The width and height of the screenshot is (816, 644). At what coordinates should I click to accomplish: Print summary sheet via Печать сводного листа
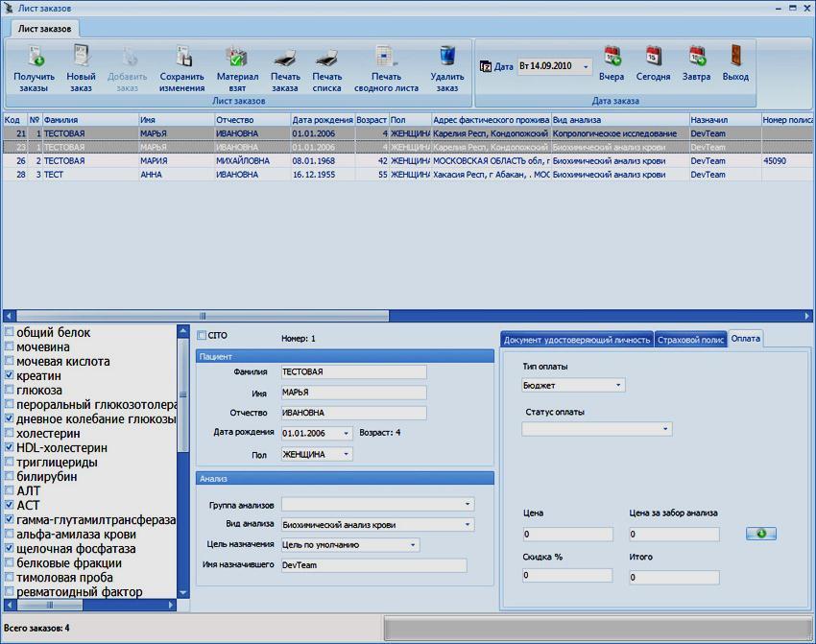coord(386,58)
